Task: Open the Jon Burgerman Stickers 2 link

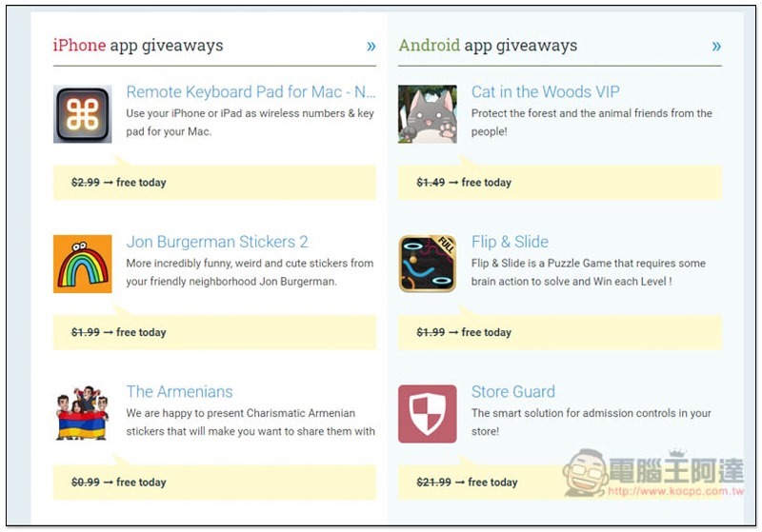Action: tap(217, 242)
